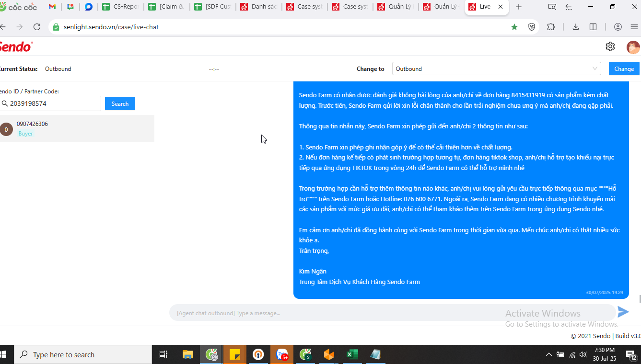Click the Change button
The height and width of the screenshot is (364, 641).
[x=624, y=68]
